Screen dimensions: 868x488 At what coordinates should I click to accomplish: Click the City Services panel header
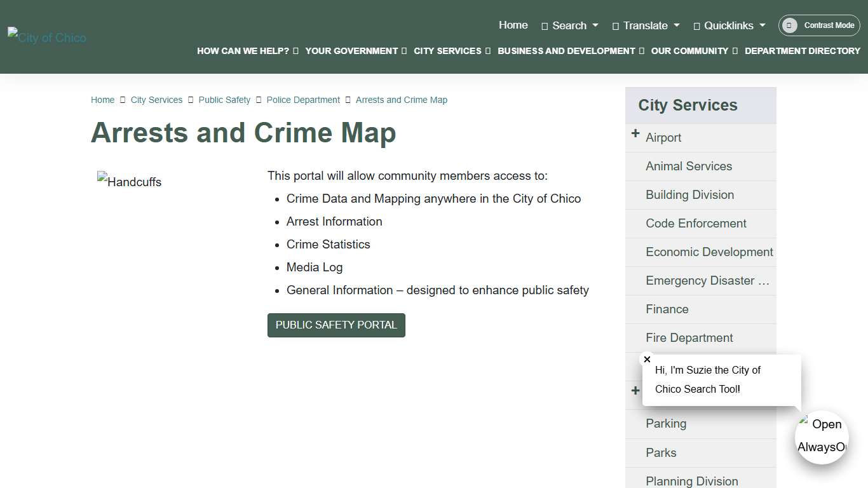tap(688, 105)
